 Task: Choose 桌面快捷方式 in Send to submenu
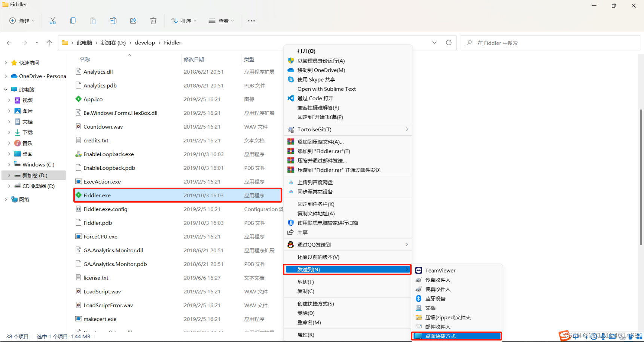457,336
